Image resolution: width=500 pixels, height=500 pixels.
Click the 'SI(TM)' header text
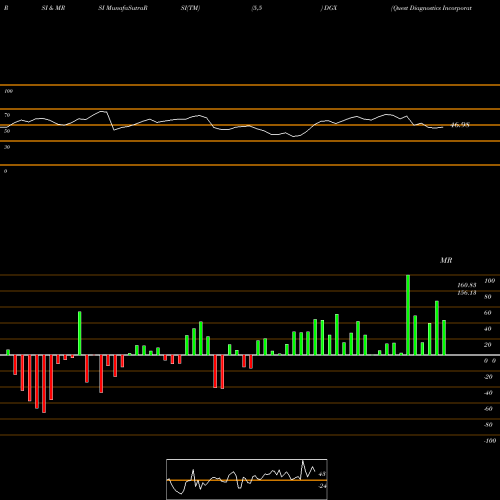[x=190, y=8]
